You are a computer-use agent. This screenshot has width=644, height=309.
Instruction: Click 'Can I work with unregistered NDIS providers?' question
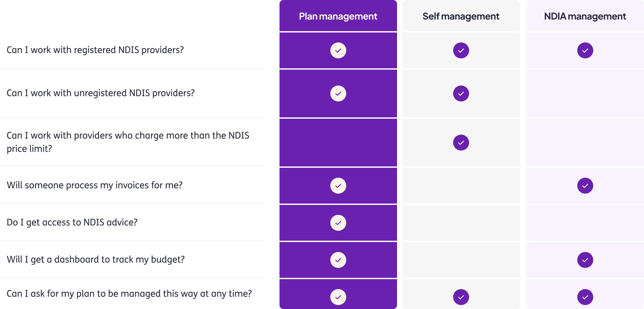click(101, 93)
